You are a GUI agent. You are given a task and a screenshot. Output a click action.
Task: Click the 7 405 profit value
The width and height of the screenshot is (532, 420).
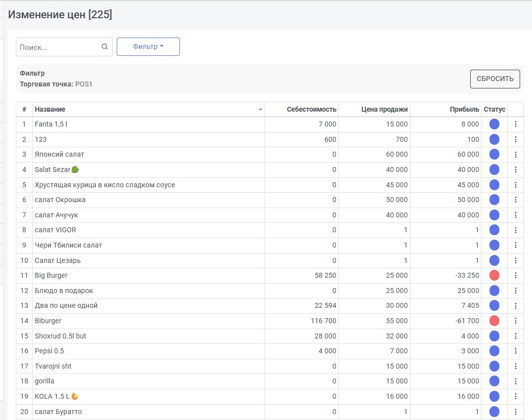click(470, 305)
